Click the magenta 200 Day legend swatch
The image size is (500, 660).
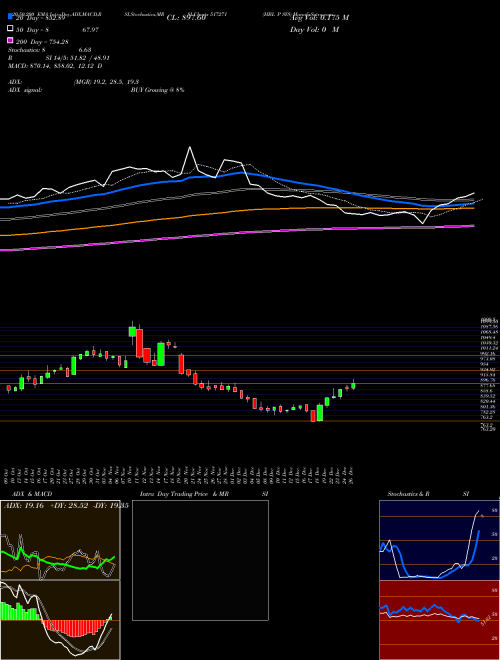tap(10, 41)
